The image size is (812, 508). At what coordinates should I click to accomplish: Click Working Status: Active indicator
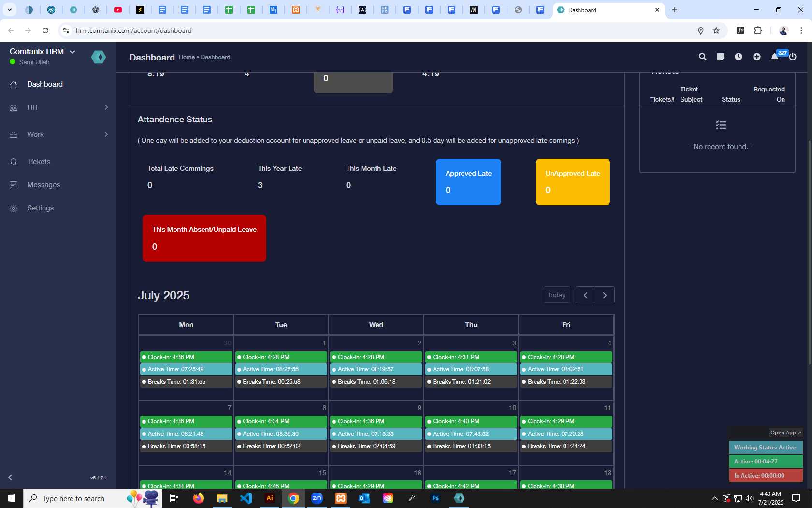(766, 448)
